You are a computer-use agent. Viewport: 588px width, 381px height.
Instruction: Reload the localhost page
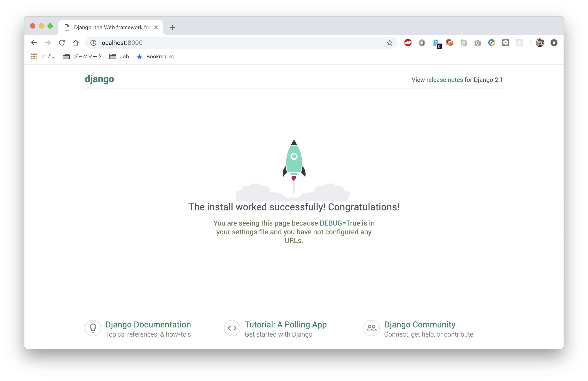tap(62, 43)
